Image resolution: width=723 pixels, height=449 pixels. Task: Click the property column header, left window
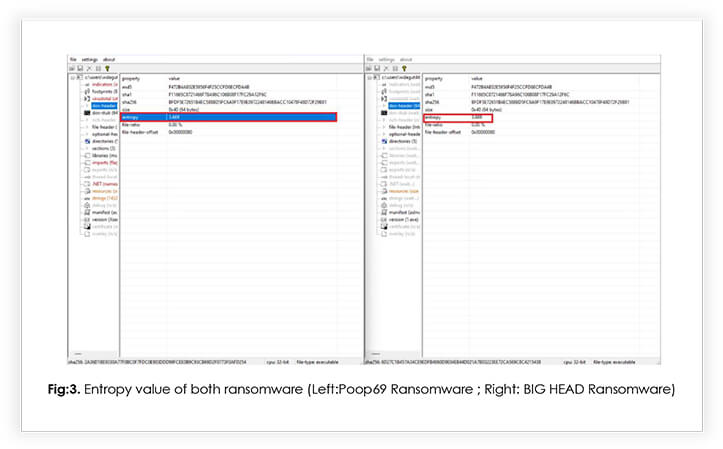(131, 78)
